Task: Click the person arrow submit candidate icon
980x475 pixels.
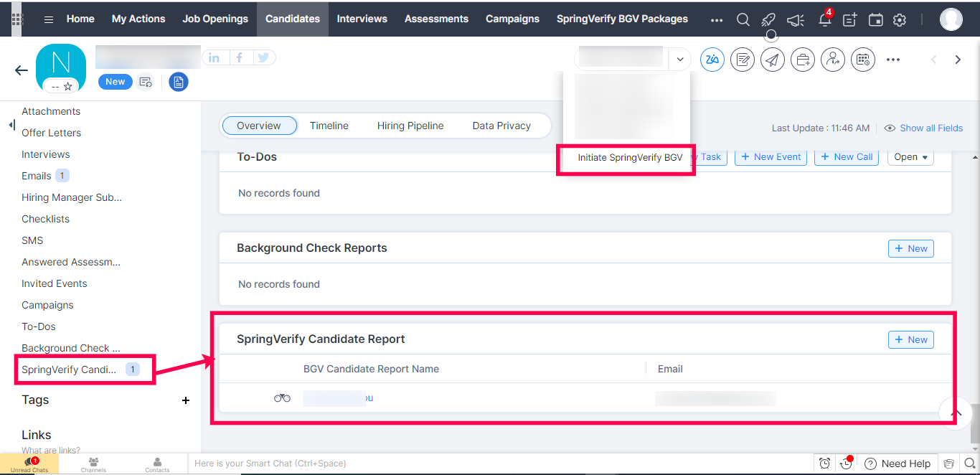Action: pyautogui.click(x=833, y=60)
